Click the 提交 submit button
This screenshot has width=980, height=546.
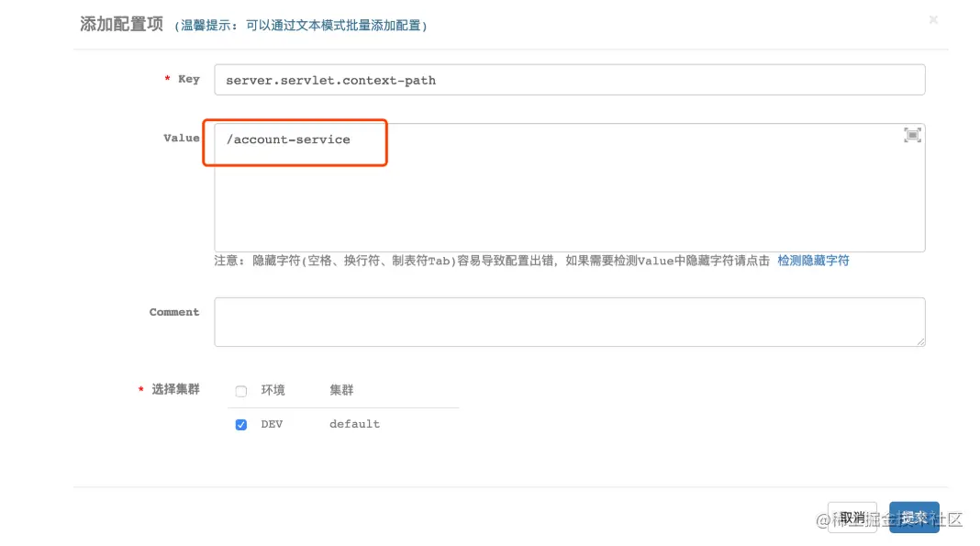point(914,518)
